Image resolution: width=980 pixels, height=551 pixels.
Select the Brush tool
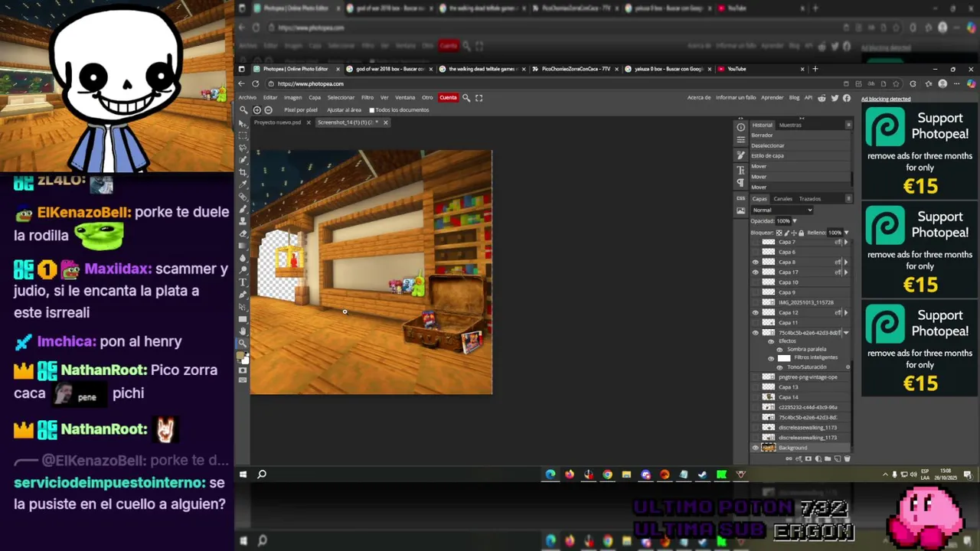[x=243, y=209]
